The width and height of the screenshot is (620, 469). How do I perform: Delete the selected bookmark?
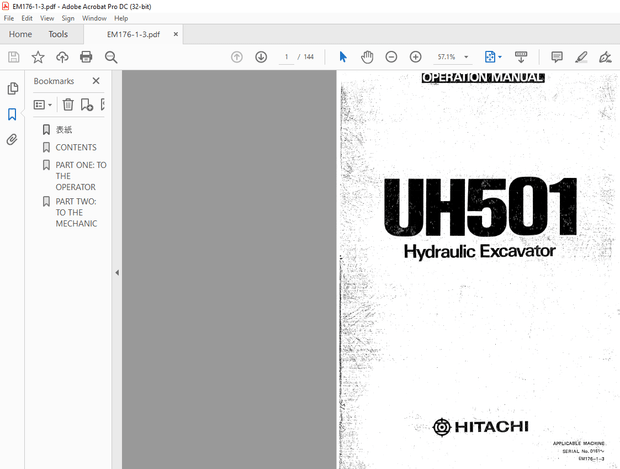point(68,104)
